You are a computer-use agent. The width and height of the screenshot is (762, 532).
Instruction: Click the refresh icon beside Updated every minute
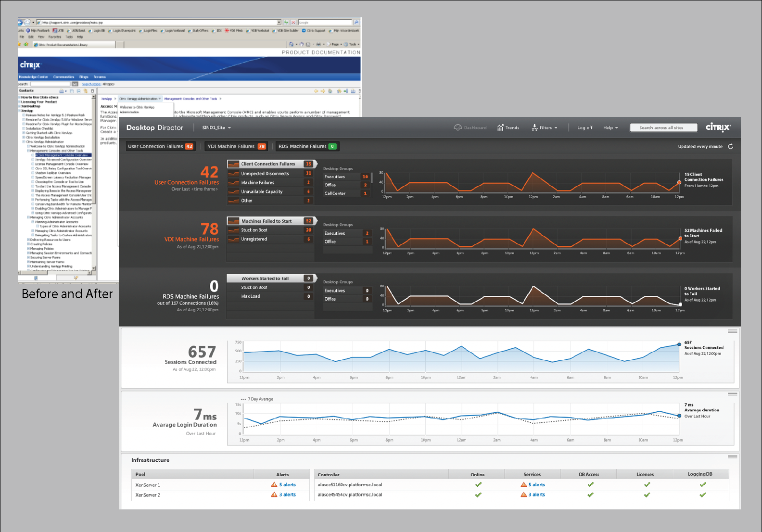click(x=730, y=146)
